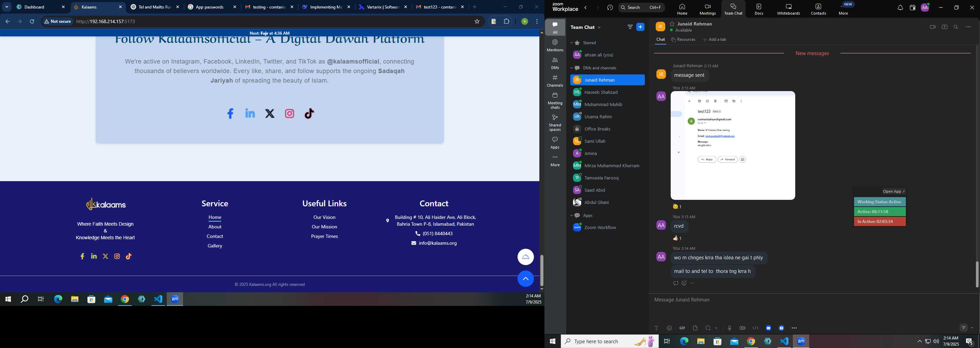Screen dimensions: 980x348
Task: Record video message
Action: click(742, 328)
